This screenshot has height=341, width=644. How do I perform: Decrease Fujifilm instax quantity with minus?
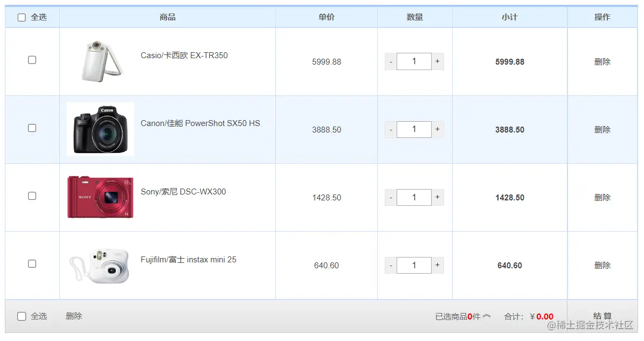(390, 265)
